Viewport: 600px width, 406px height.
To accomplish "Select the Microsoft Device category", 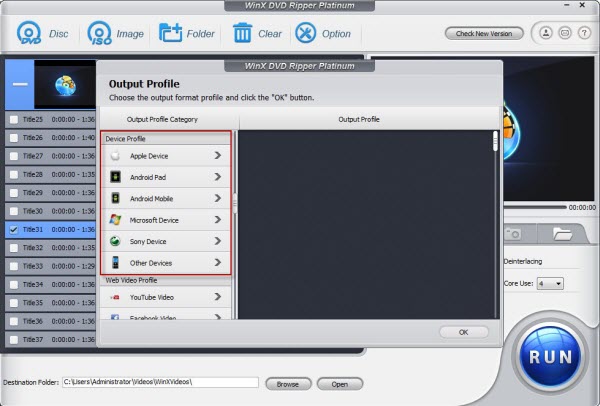I will 166,220.
